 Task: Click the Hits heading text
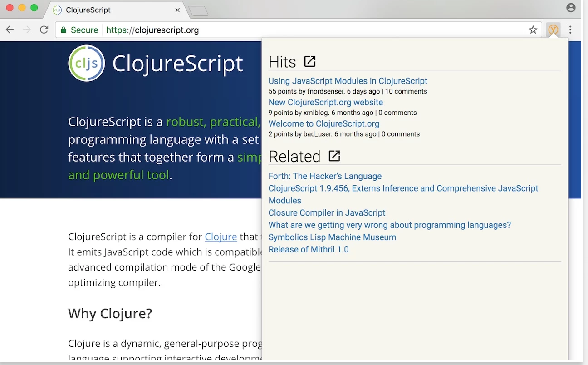pos(282,62)
